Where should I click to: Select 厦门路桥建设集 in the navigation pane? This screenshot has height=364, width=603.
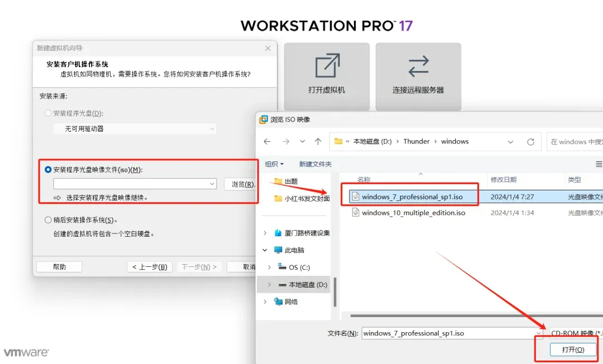tap(302, 233)
